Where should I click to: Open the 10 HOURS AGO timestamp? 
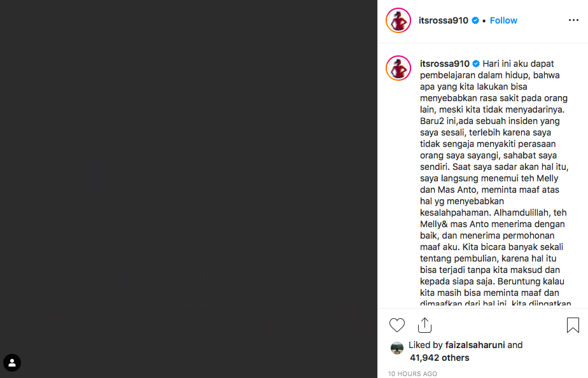click(412, 374)
